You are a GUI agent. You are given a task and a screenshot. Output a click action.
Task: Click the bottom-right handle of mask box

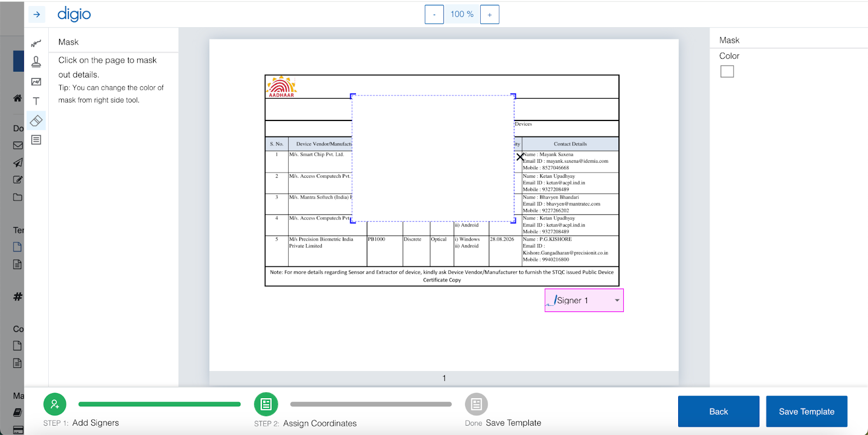514,221
